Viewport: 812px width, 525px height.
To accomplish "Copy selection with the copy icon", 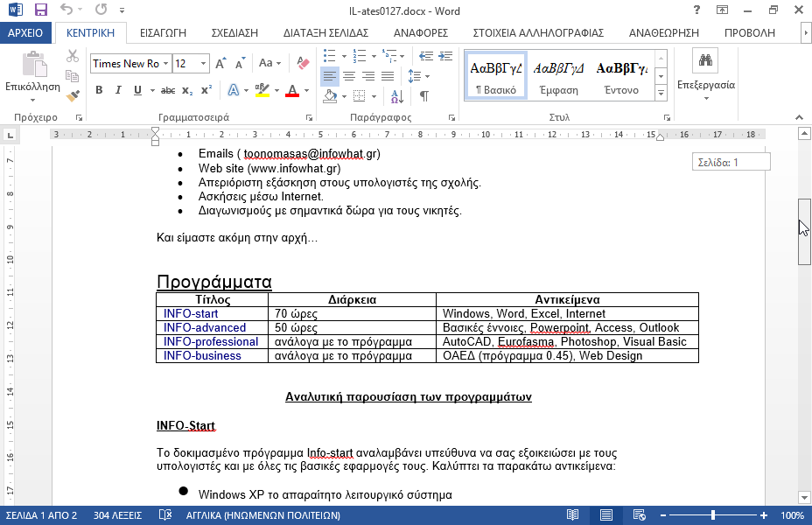I will pos(73,76).
